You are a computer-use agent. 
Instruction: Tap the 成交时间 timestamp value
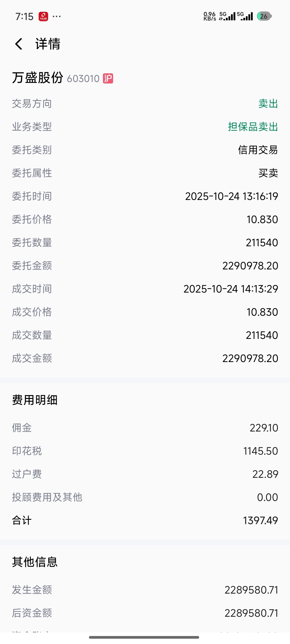[231, 289]
